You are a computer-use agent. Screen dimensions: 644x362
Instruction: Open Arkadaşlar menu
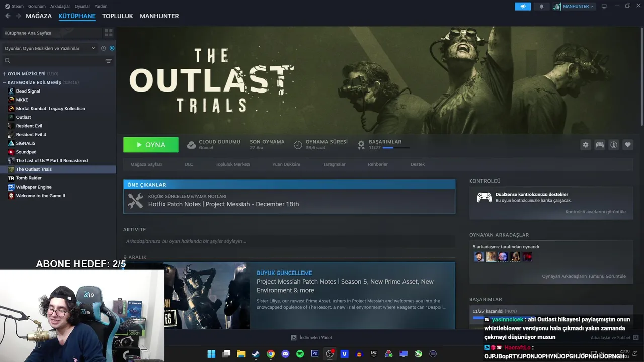pos(60,6)
